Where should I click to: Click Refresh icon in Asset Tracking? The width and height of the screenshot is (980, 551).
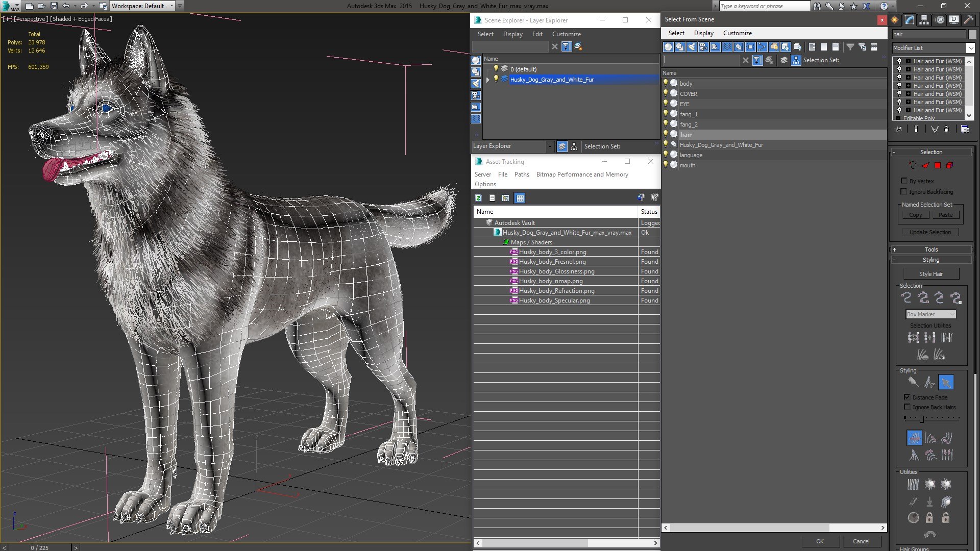pyautogui.click(x=478, y=198)
